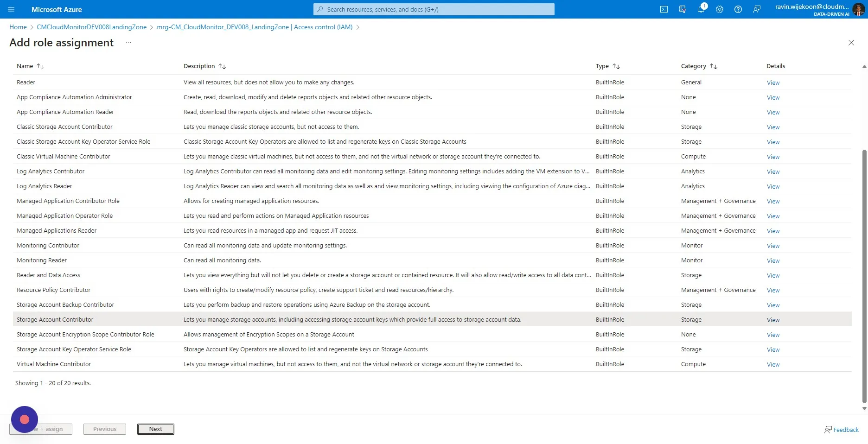The height and width of the screenshot is (444, 868).
Task: Click the scrollbar down arrow
Action: click(x=864, y=408)
